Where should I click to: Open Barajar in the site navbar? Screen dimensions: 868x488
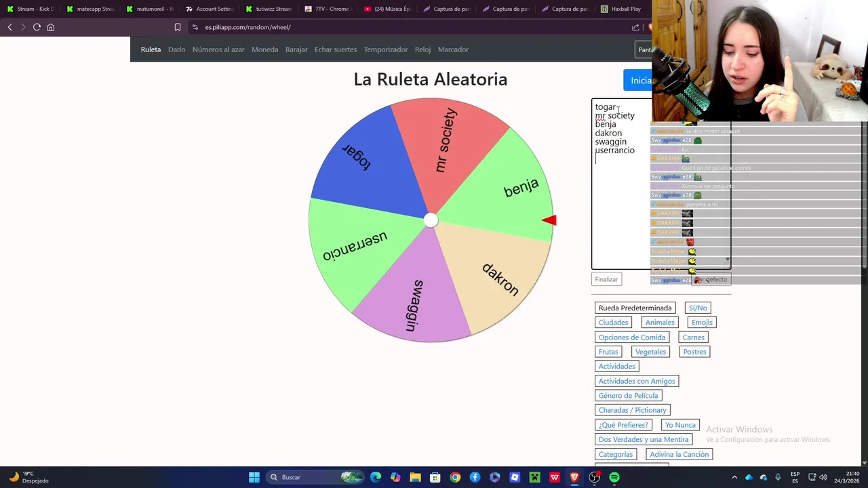[296, 49]
